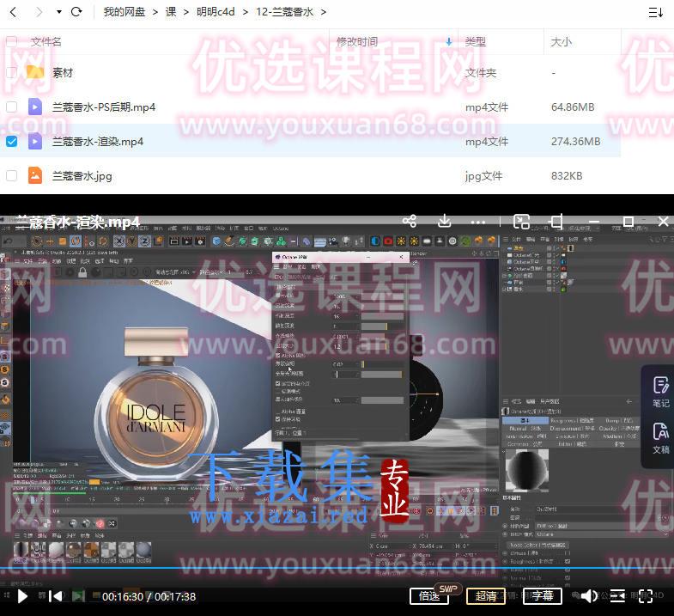Click the 832KB size cell
Image resolution: width=674 pixels, height=616 pixels.
pyautogui.click(x=567, y=176)
